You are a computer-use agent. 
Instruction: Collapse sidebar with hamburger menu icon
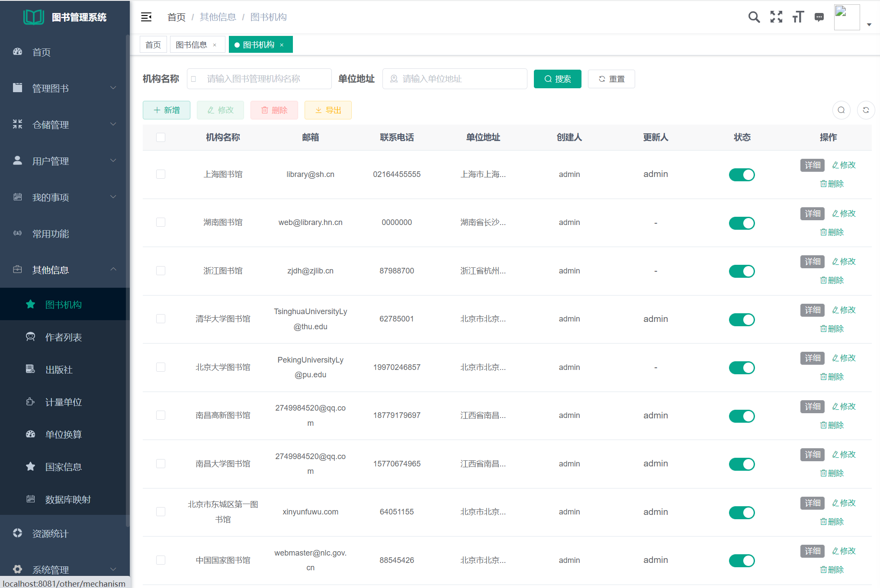[x=146, y=17]
